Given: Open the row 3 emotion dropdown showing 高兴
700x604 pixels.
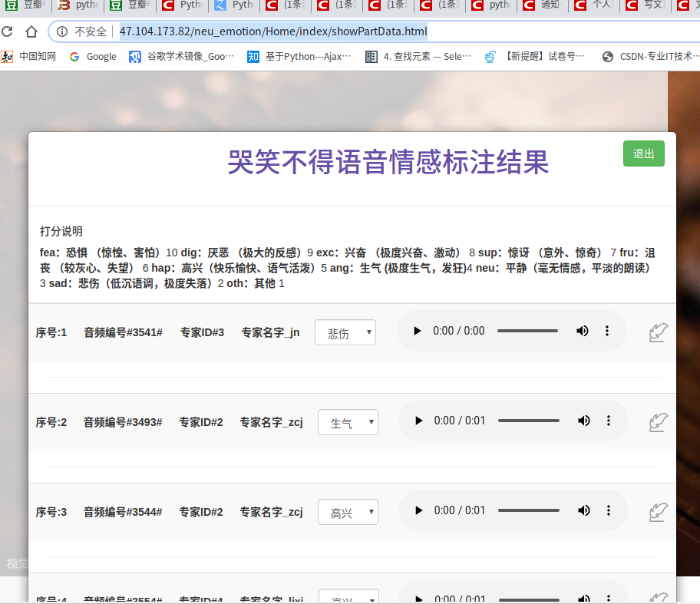Looking at the screenshot, I should (348, 512).
